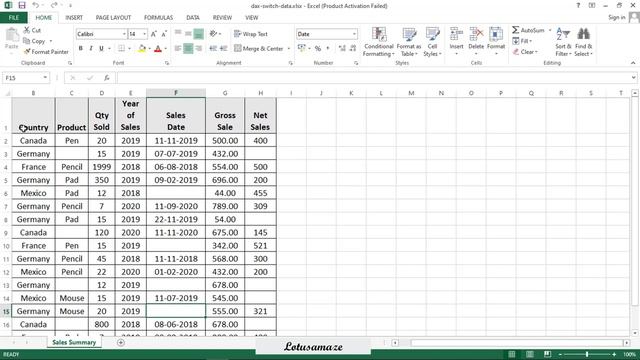Click the Undo arrow icon
Image resolution: width=640 pixels, height=360 pixels.
point(36,5)
